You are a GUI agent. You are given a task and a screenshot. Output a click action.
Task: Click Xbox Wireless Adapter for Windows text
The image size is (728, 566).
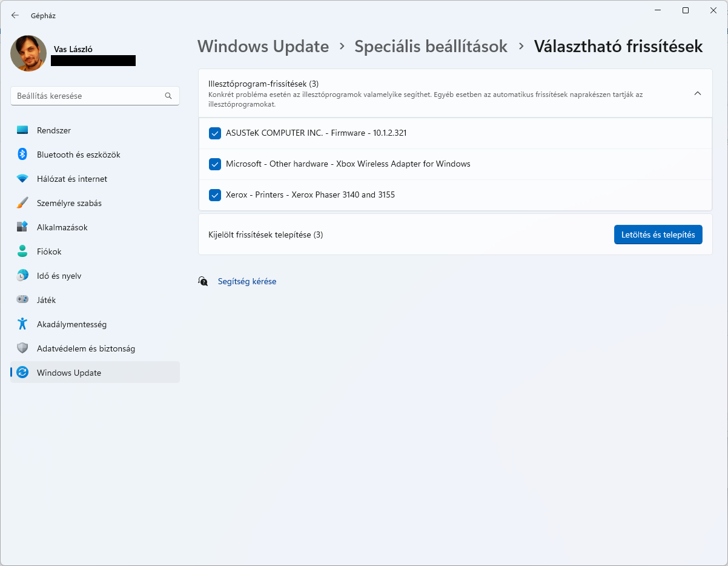click(x=403, y=164)
